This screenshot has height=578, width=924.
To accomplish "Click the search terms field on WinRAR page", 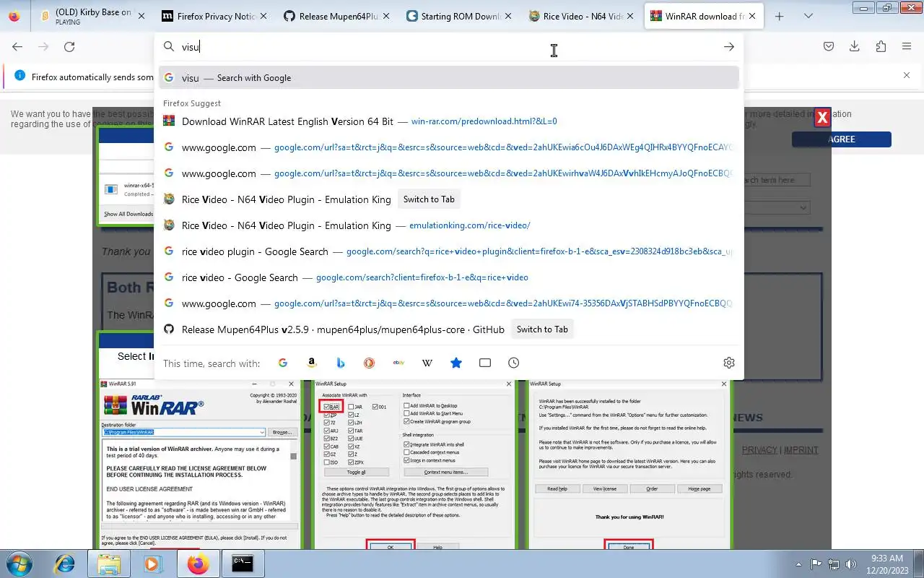I will [x=777, y=180].
